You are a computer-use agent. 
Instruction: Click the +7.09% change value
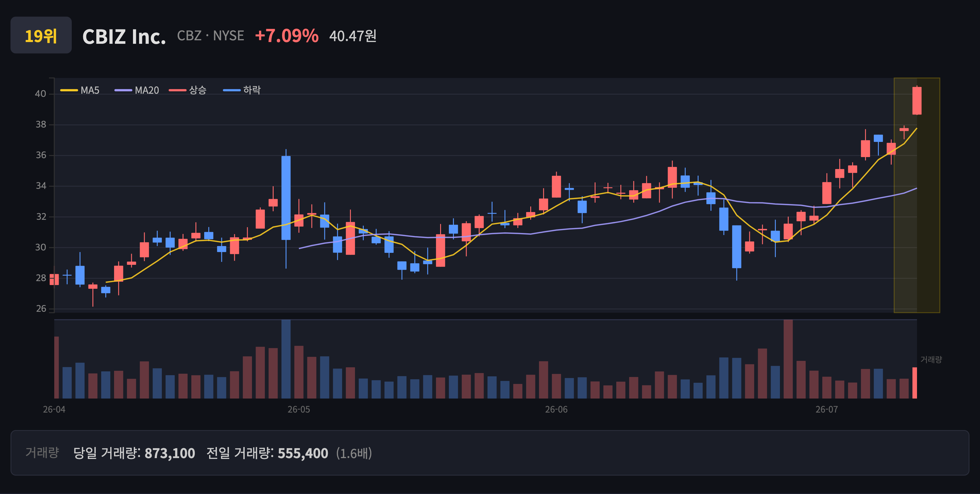(286, 36)
